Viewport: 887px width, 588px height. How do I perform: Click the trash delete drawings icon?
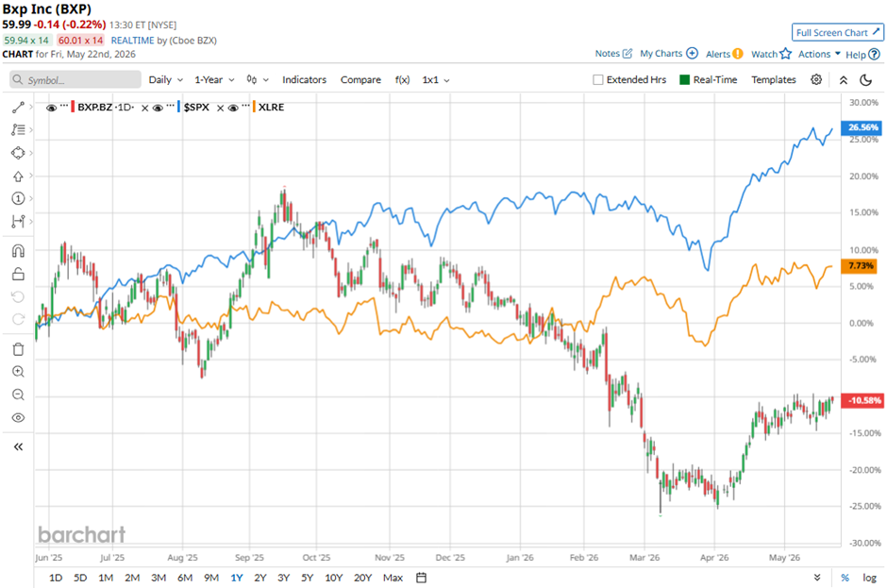(x=18, y=349)
